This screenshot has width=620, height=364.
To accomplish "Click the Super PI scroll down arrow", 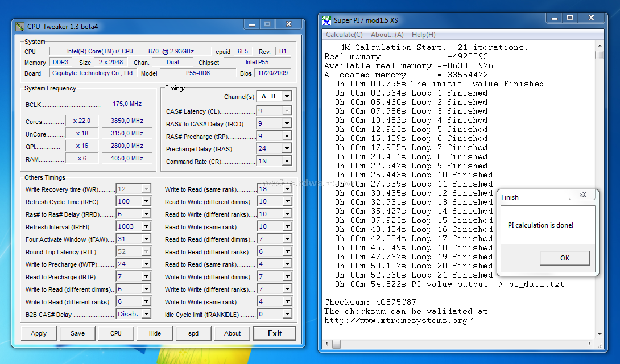I will point(600,334).
